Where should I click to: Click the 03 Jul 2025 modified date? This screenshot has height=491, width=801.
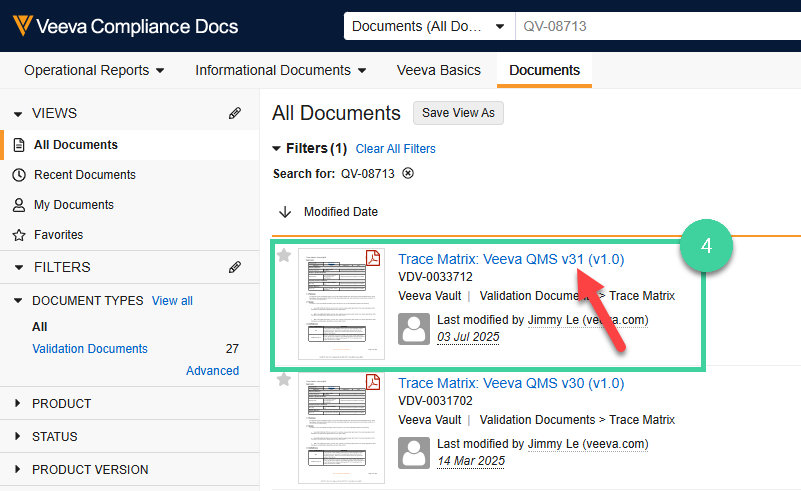tap(468, 337)
